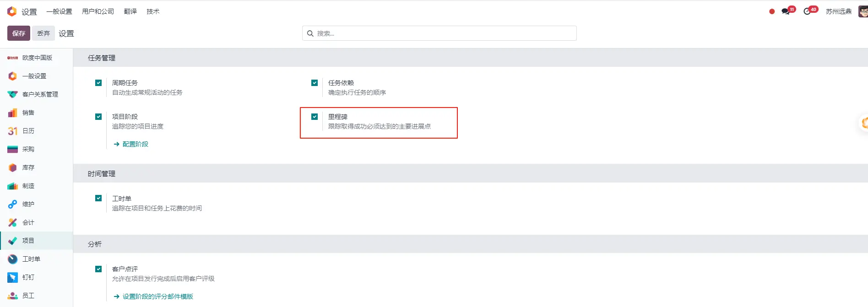Open the messages chat bubble icon
This screenshot has height=307, width=868.
(786, 11)
